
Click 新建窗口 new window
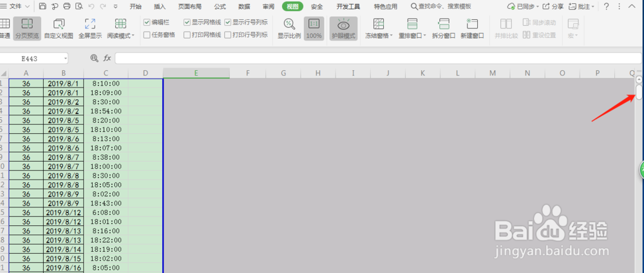coord(472,28)
